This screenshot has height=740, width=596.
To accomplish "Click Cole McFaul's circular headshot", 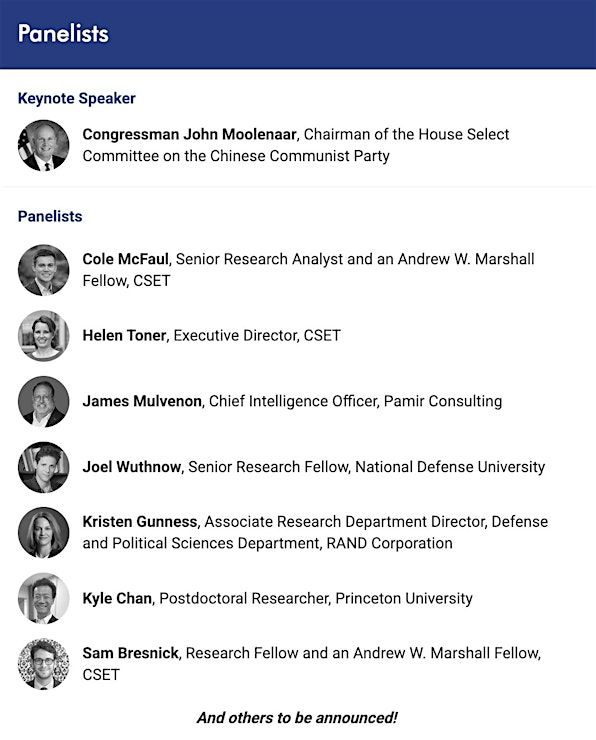I will [43, 270].
